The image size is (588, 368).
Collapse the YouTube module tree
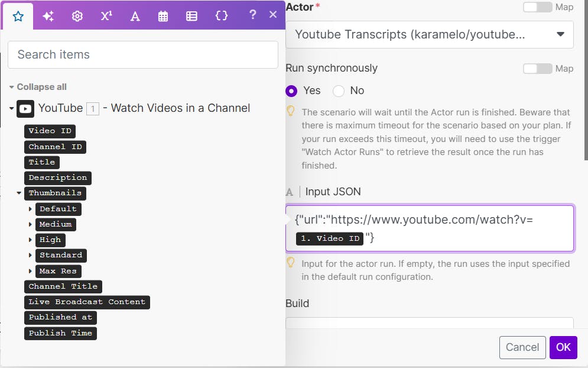tap(12, 108)
